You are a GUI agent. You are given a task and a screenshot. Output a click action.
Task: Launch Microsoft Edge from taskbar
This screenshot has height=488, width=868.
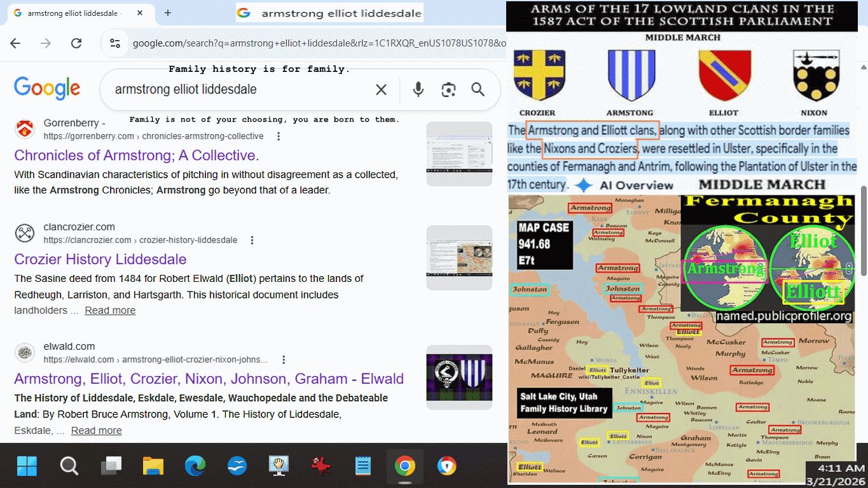[195, 466]
